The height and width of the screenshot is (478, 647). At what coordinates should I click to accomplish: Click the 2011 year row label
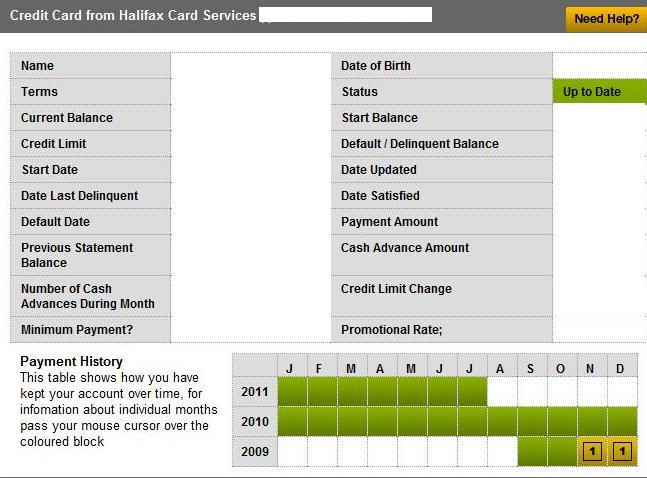[x=254, y=391]
